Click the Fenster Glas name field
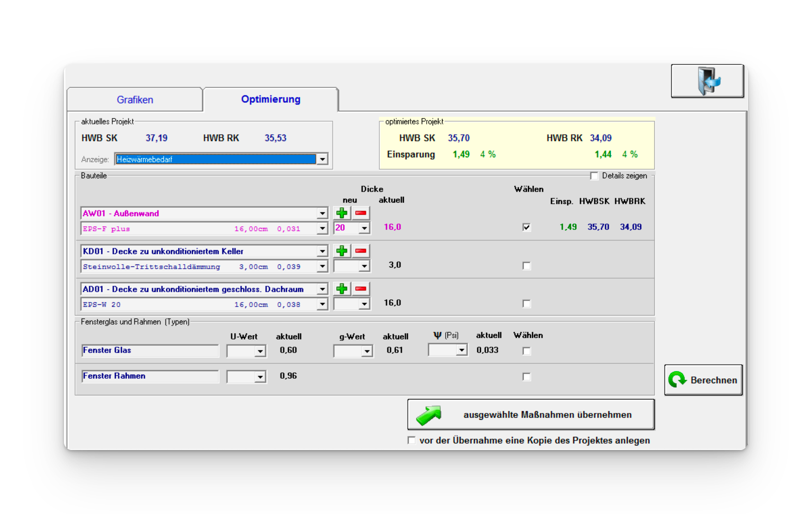 click(150, 350)
